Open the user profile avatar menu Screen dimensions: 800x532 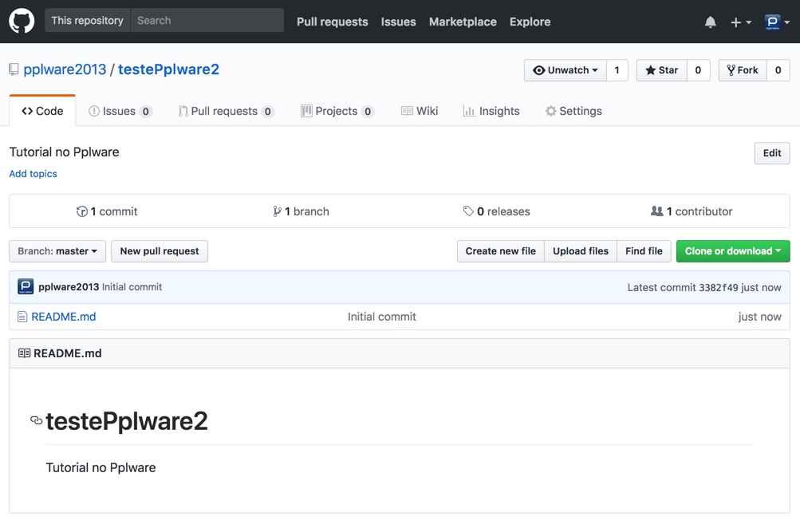(776, 22)
